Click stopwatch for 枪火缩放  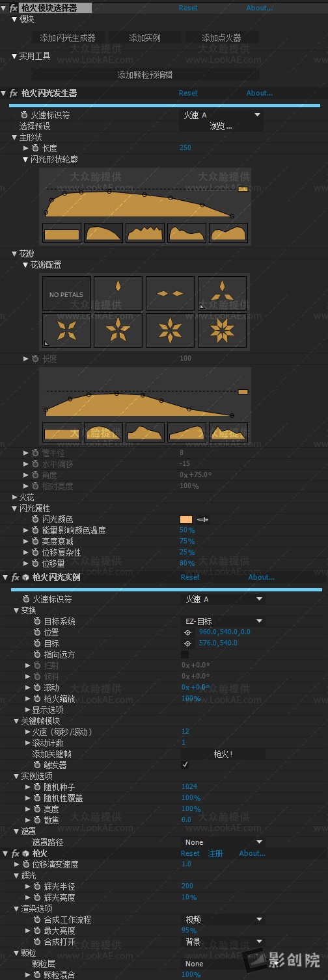37,699
